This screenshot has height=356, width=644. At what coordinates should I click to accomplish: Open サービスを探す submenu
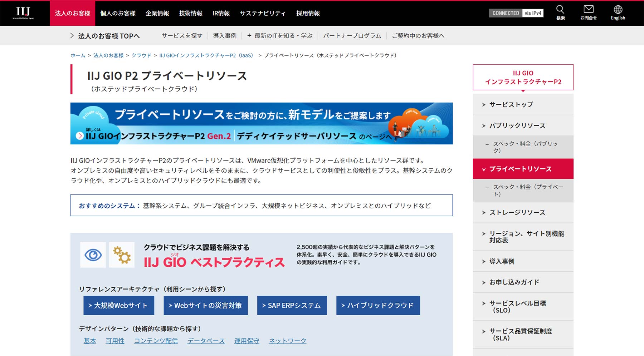click(182, 36)
